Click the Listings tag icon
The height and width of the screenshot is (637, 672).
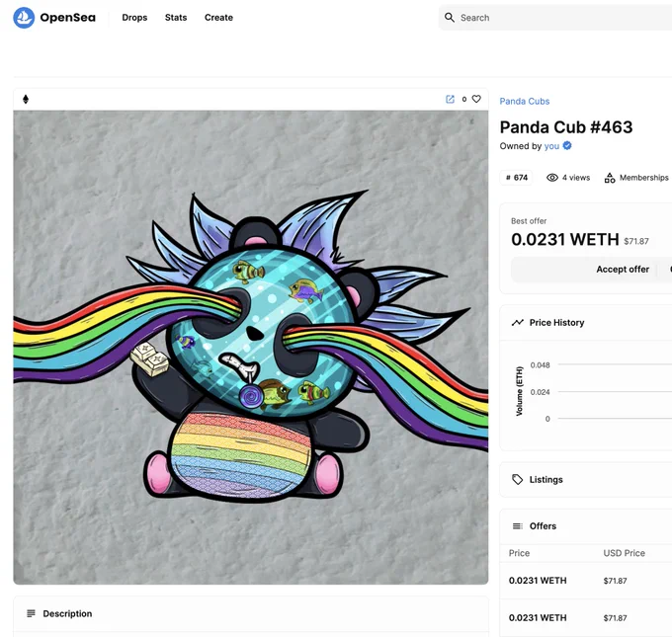(x=517, y=479)
